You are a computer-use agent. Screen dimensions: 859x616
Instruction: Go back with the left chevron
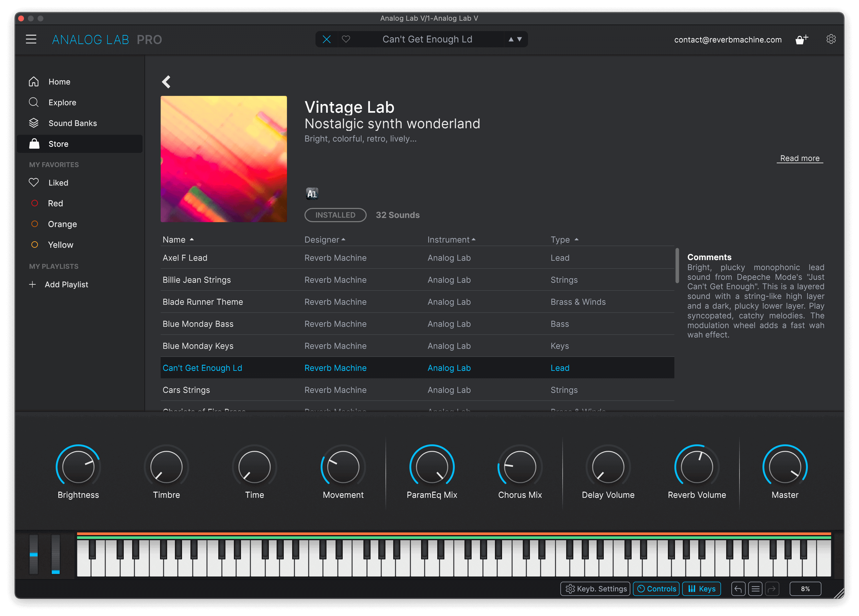[x=166, y=82]
